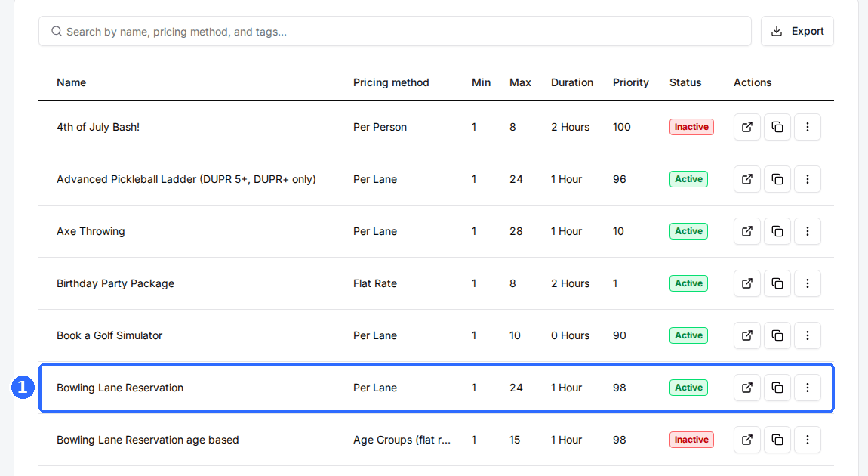Click Age Groups (flat r... pricing cell
This screenshot has height=476, width=868.
[x=402, y=440]
